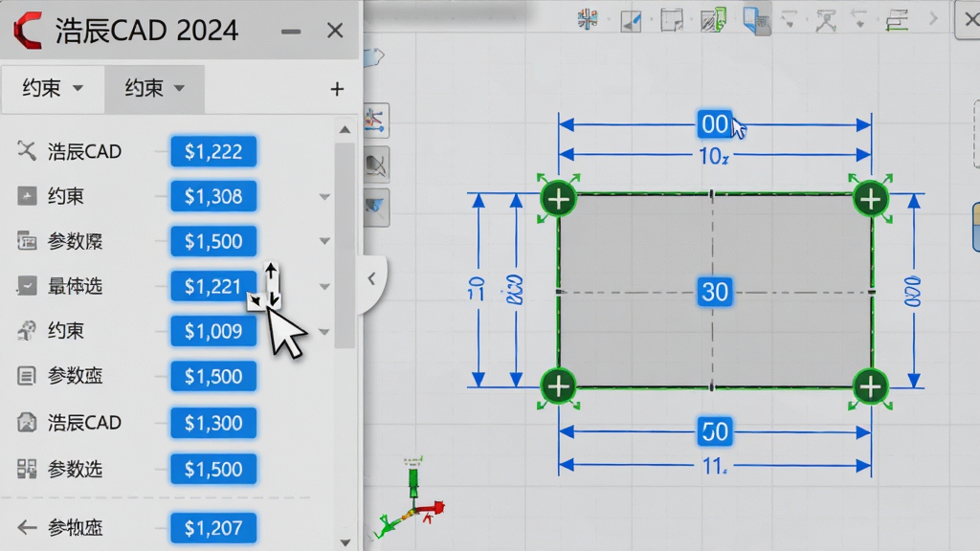Image resolution: width=980 pixels, height=551 pixels.
Task: Add a new tab with plus button
Action: (x=337, y=89)
